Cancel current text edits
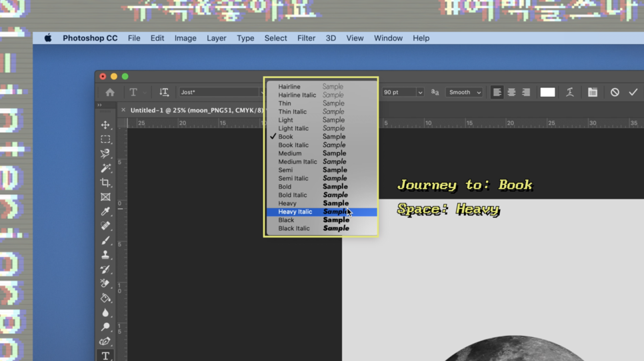Viewport: 644px width, 361px height. point(615,92)
